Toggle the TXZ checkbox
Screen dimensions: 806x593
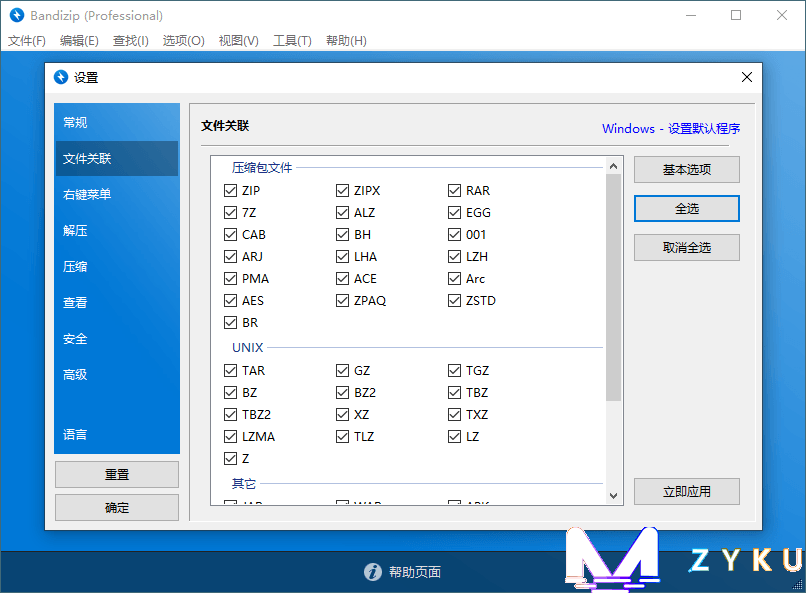454,415
